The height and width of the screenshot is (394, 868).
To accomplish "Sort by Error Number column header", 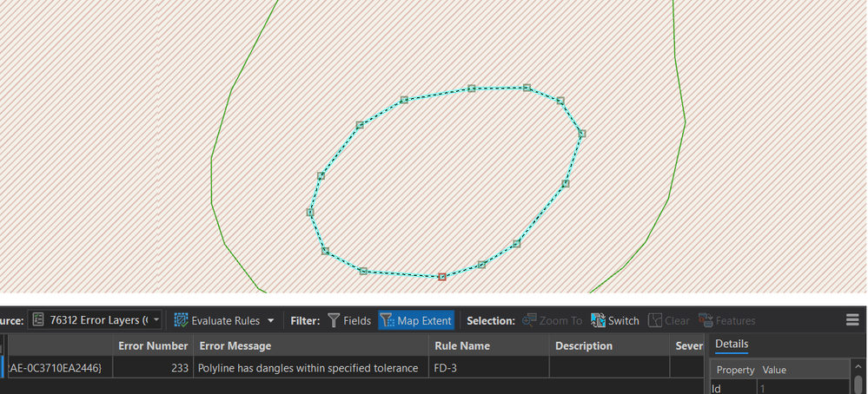I will click(153, 346).
